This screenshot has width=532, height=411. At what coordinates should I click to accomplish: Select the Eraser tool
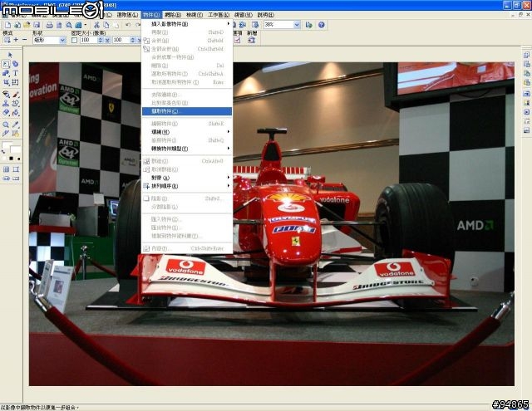[6, 112]
